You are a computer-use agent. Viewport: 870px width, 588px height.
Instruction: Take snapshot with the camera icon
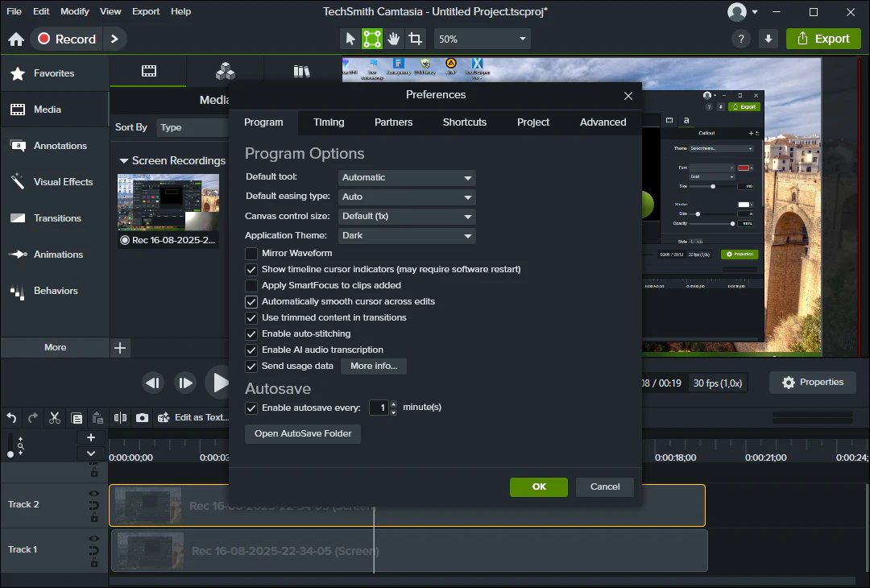[142, 417]
